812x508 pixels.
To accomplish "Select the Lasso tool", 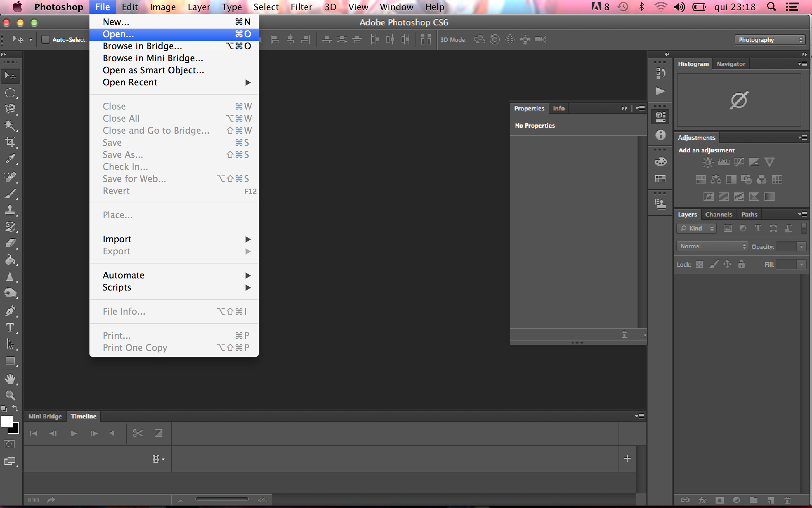I will [x=10, y=109].
